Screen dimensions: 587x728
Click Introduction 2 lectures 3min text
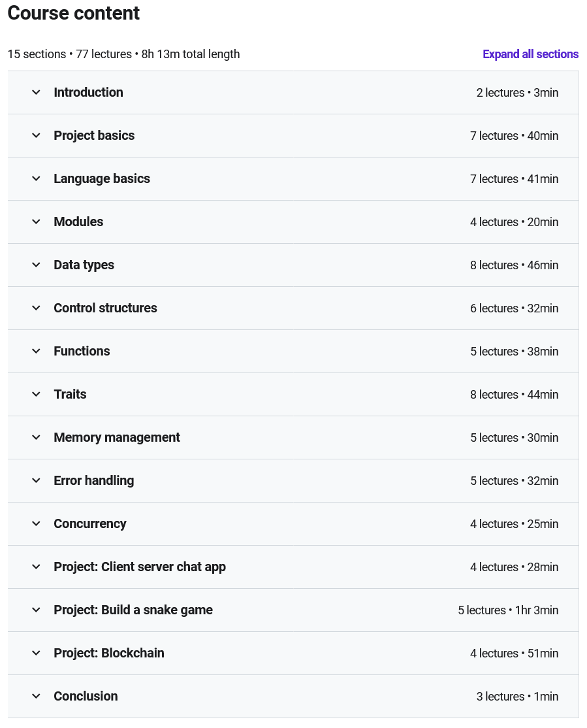pyautogui.click(x=517, y=93)
